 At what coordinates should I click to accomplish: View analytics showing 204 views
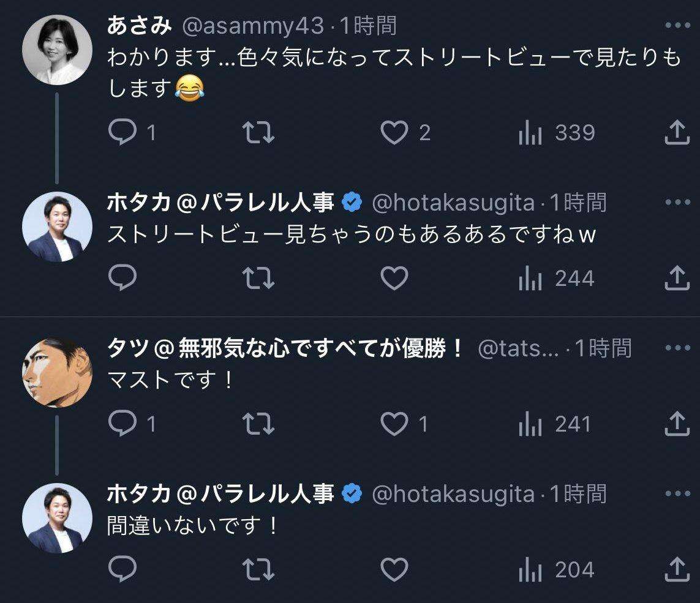556,571
